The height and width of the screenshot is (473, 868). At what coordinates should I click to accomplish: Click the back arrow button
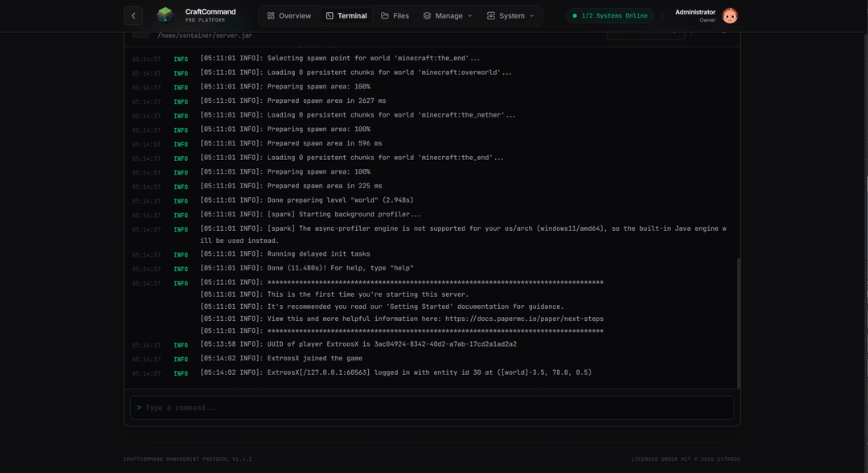(133, 15)
